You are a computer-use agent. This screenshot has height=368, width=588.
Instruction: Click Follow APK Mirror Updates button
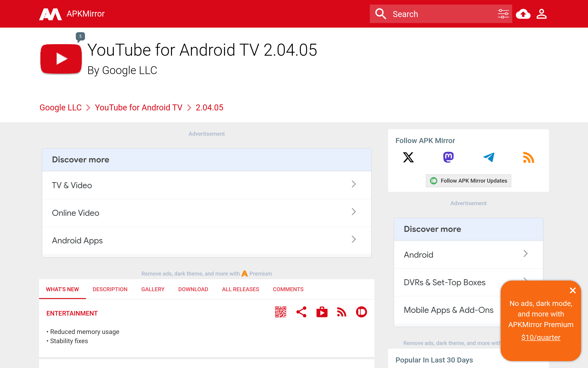pos(469,181)
